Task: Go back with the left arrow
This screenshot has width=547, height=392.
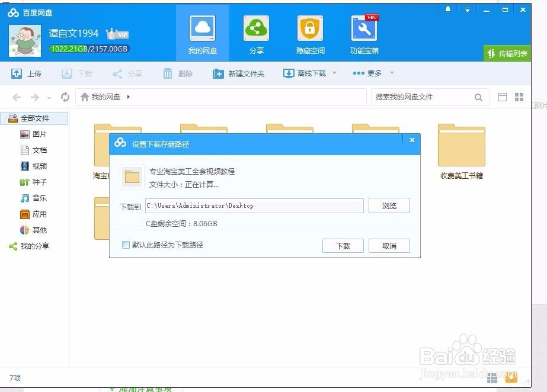Action: click(17, 97)
